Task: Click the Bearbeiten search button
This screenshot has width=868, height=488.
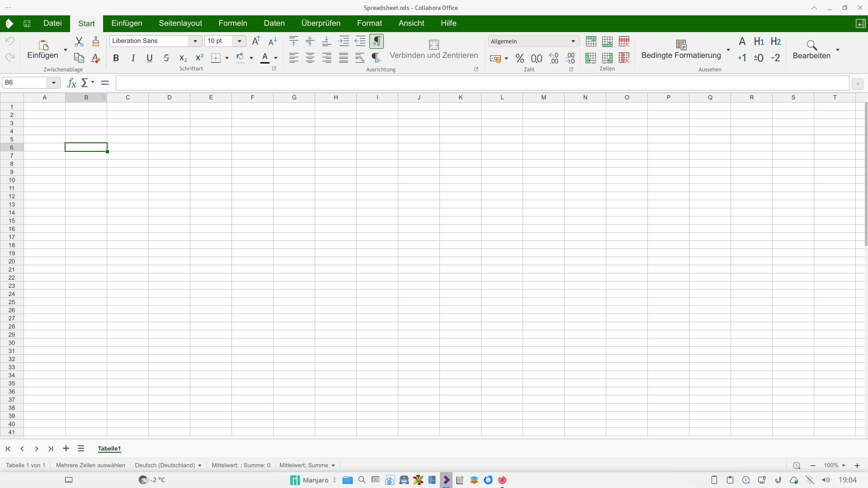Action: tap(811, 50)
